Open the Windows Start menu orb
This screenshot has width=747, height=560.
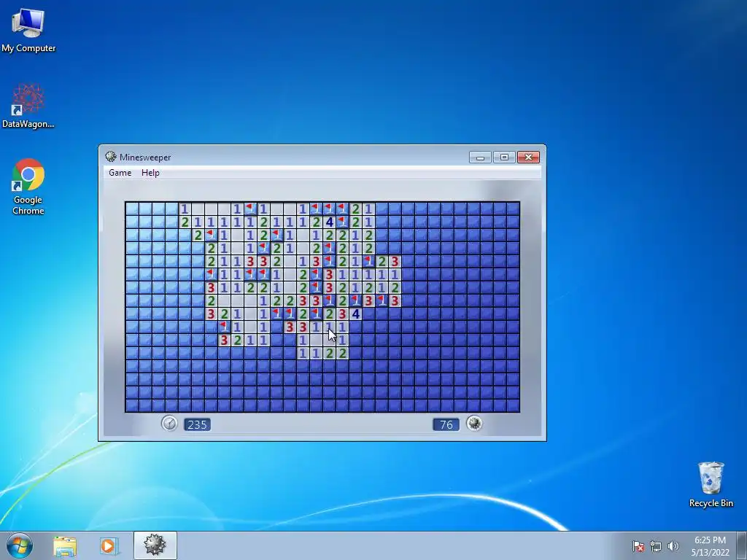20,545
